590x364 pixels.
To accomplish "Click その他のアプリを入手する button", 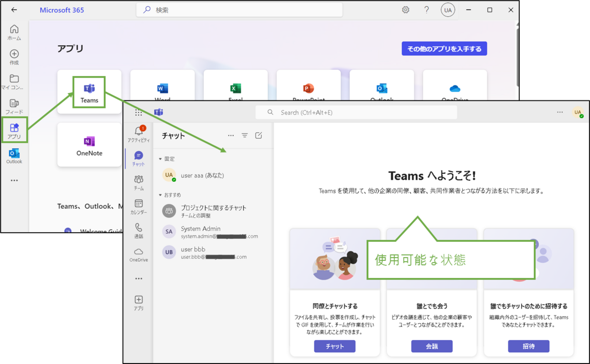I will click(444, 49).
